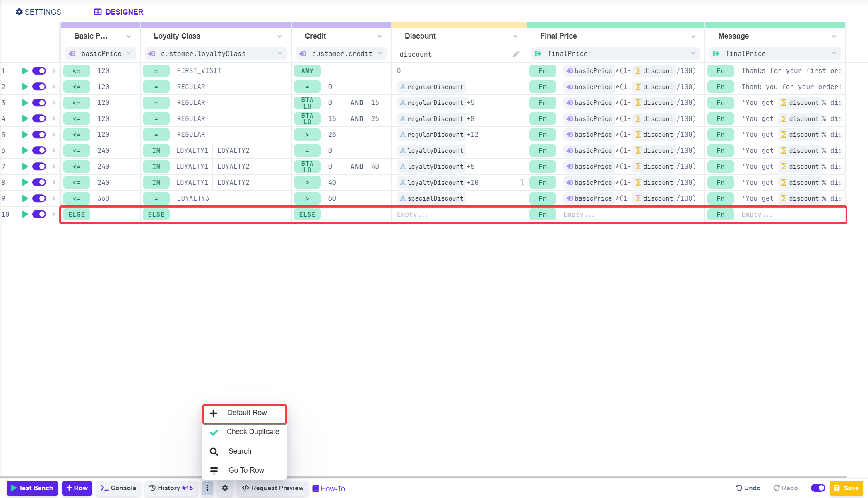The width and height of the screenshot is (868, 498).
Task: Click the BTW LO operator in row 3
Action: pos(307,103)
